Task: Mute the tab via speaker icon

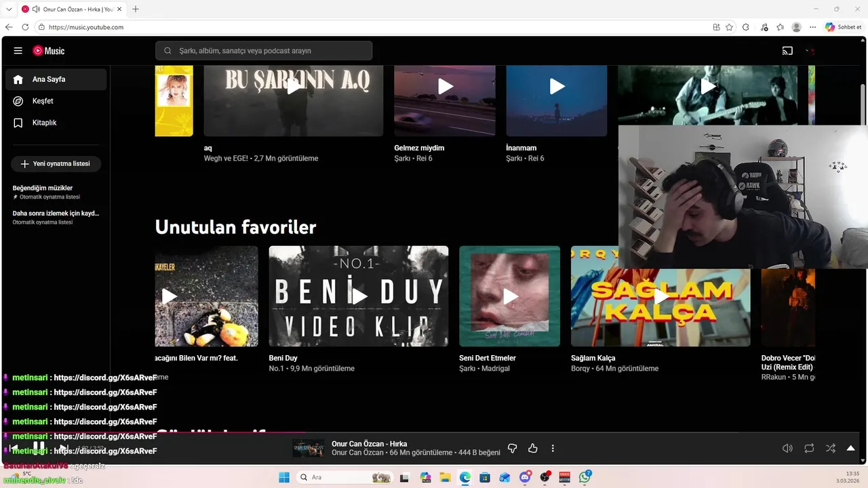Action: [35, 9]
